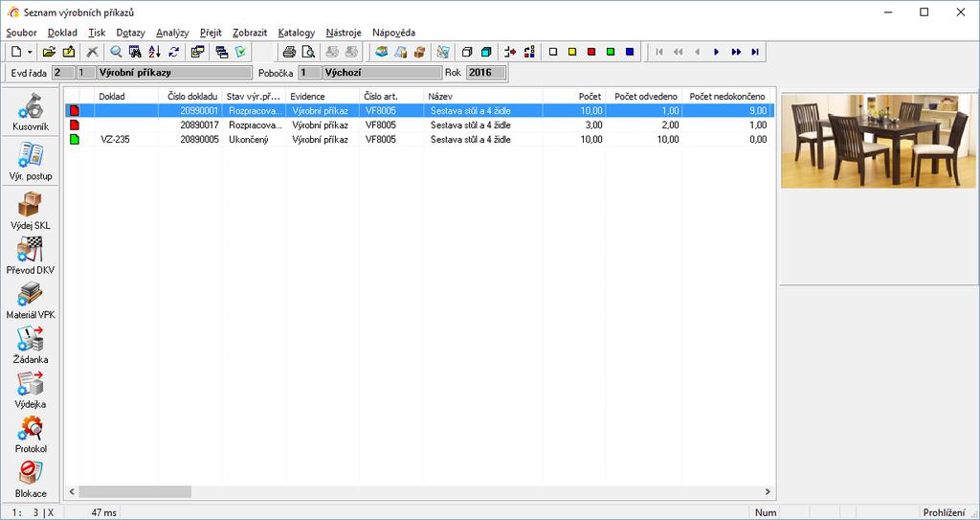The height and width of the screenshot is (520, 980).
Task: Click the red arrow branch toolbar icon
Action: [x=510, y=52]
